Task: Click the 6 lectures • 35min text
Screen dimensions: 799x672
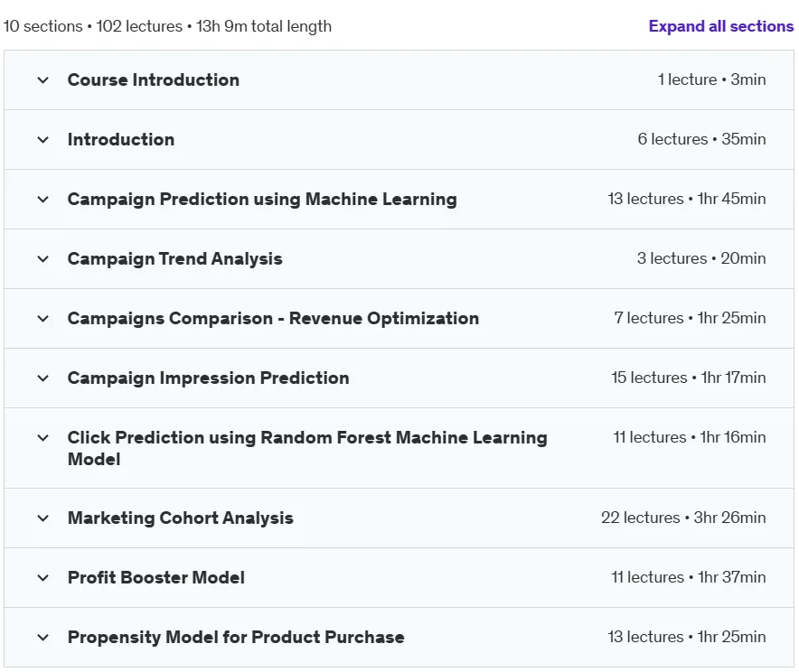Action: 701,139
